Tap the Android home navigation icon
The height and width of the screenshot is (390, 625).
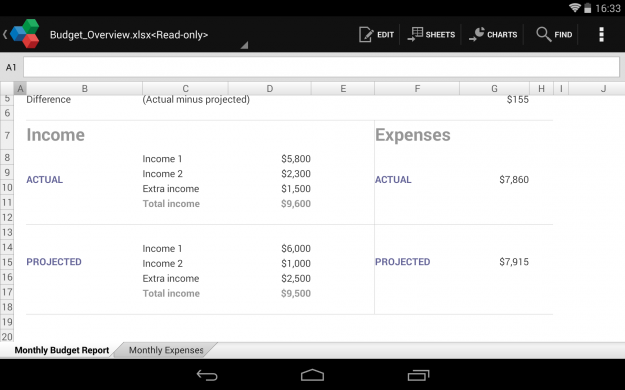[312, 375]
